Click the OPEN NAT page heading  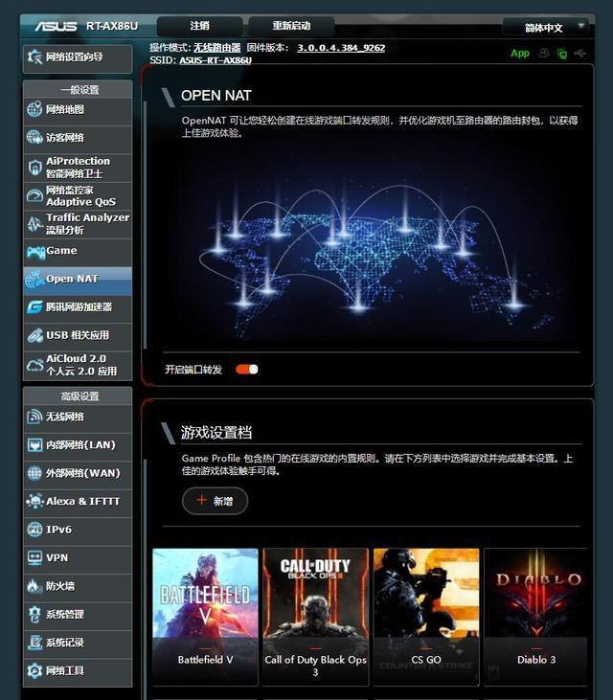pos(216,96)
